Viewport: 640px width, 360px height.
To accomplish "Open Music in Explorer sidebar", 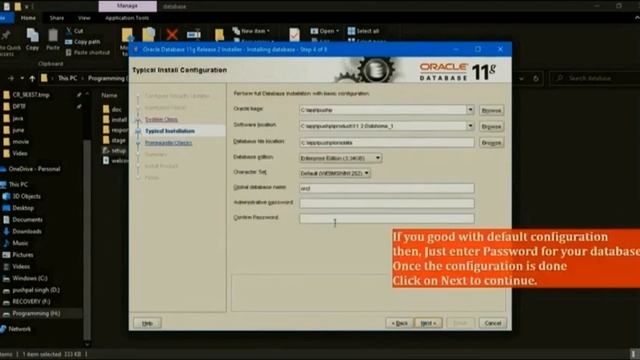I will point(20,243).
